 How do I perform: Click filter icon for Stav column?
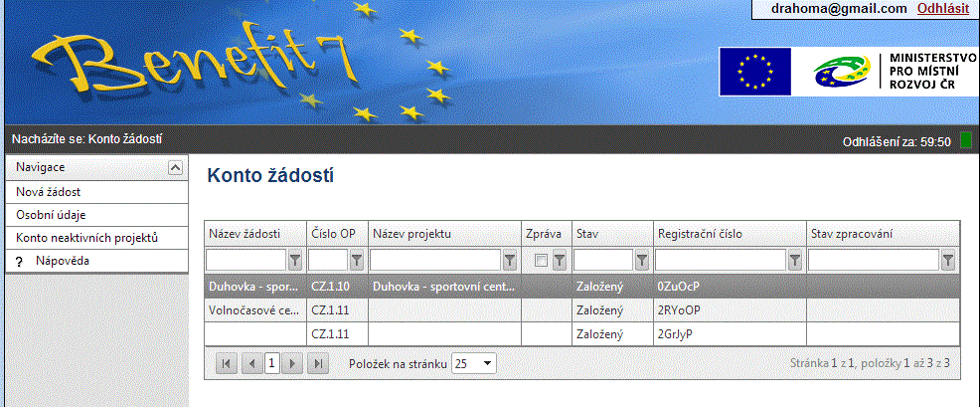pyautogui.click(x=642, y=261)
